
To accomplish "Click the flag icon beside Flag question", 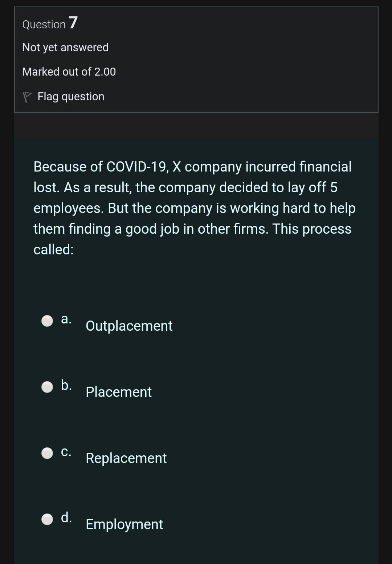I will 27,96.
